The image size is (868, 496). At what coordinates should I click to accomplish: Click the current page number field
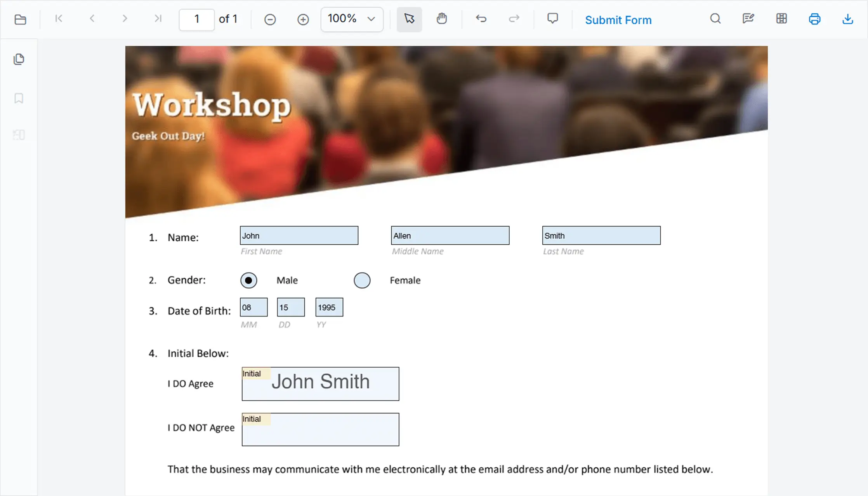(x=196, y=19)
